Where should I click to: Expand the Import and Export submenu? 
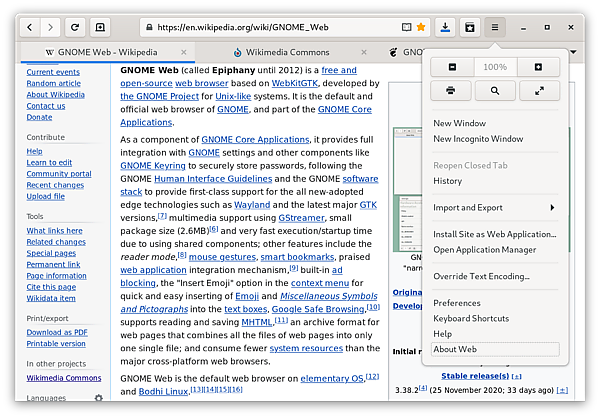tap(495, 207)
